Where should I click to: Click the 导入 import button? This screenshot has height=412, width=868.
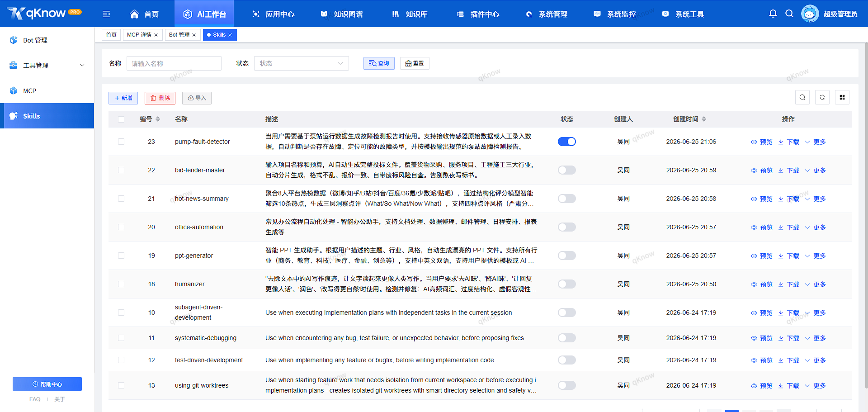click(197, 98)
